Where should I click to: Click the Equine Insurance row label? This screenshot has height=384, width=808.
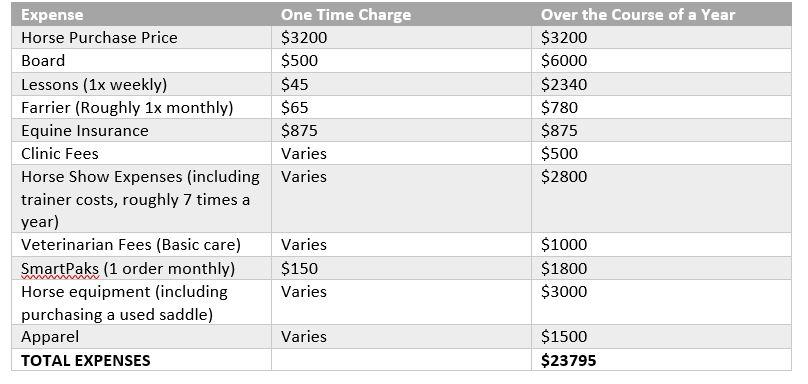pos(85,130)
